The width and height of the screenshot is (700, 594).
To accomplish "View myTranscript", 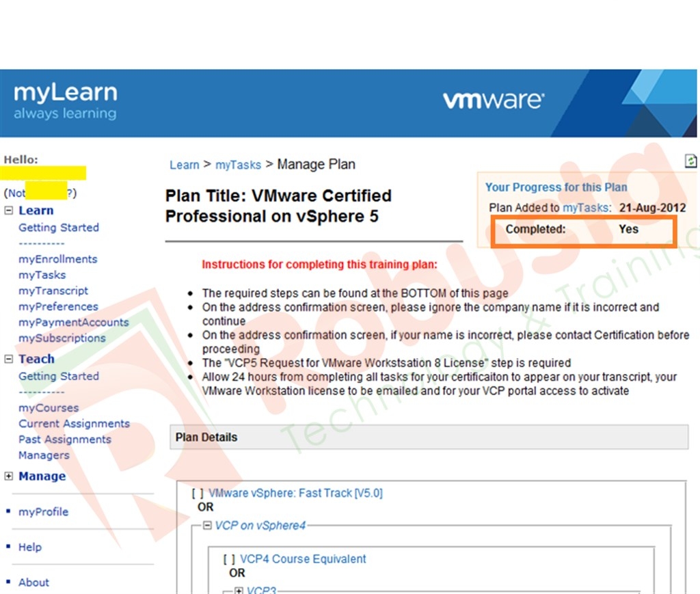I will point(53,291).
